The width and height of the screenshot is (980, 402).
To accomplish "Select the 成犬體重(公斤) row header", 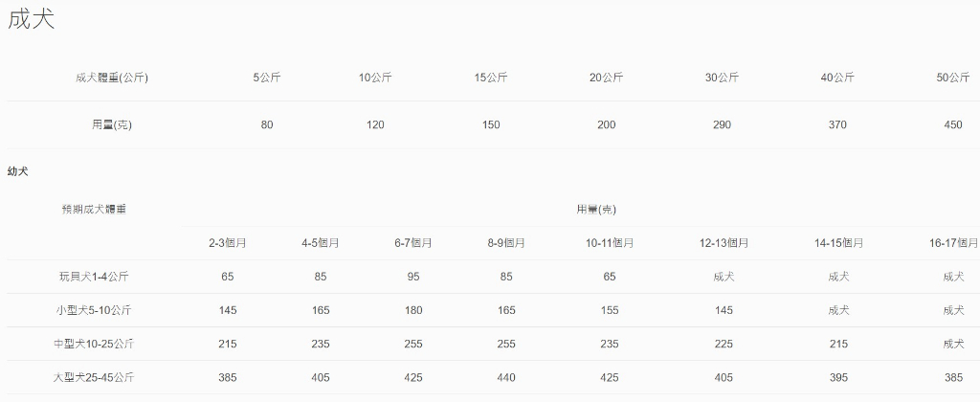I will 112,78.
